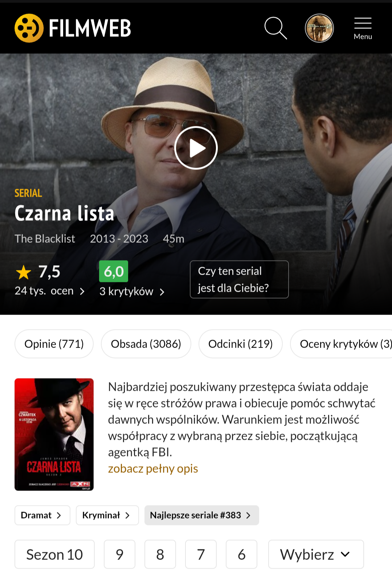Viewport: 392px width, 582px height.
Task: Play the Czarna lista trailer
Action: tap(196, 148)
